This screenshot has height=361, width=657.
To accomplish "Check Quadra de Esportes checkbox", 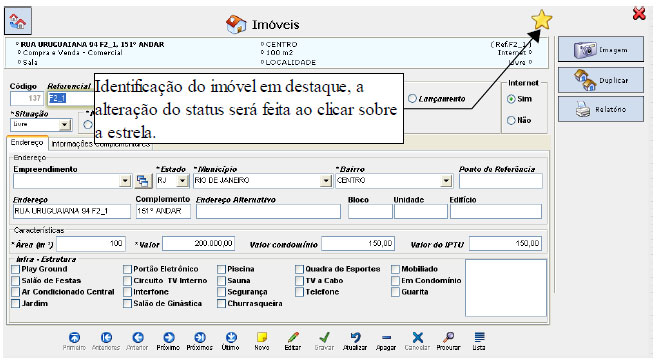I will (299, 269).
